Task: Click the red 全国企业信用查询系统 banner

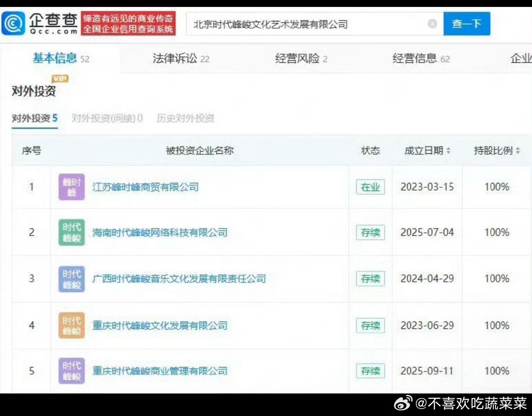Action: [129, 23]
